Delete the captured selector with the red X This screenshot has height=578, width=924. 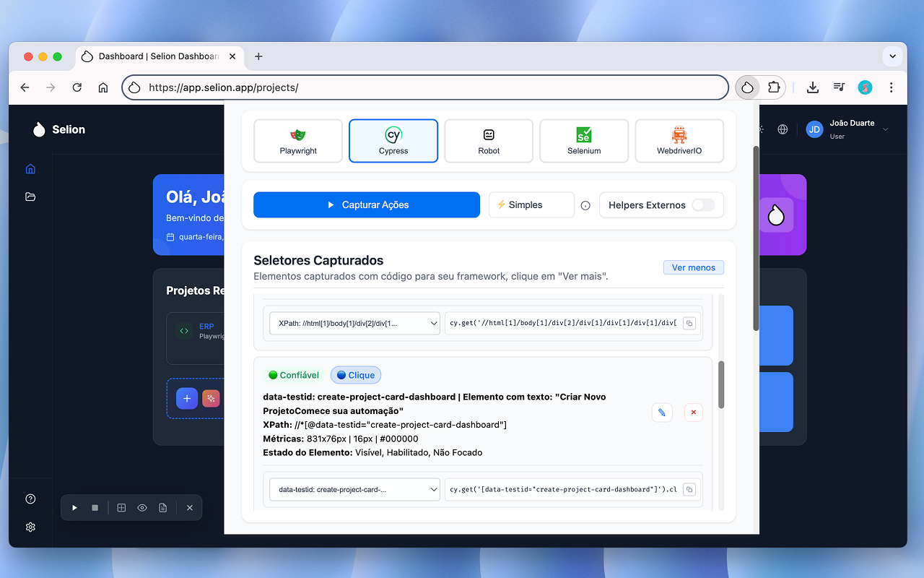tap(693, 412)
